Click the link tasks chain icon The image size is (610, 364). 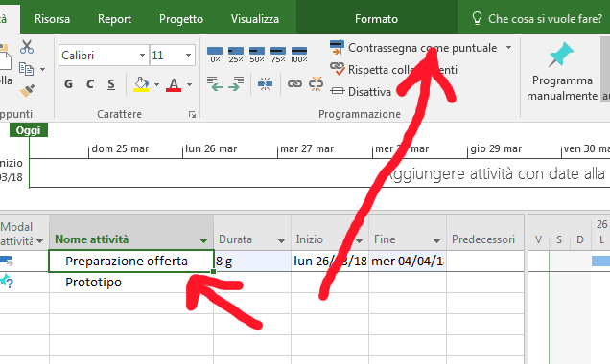click(294, 83)
